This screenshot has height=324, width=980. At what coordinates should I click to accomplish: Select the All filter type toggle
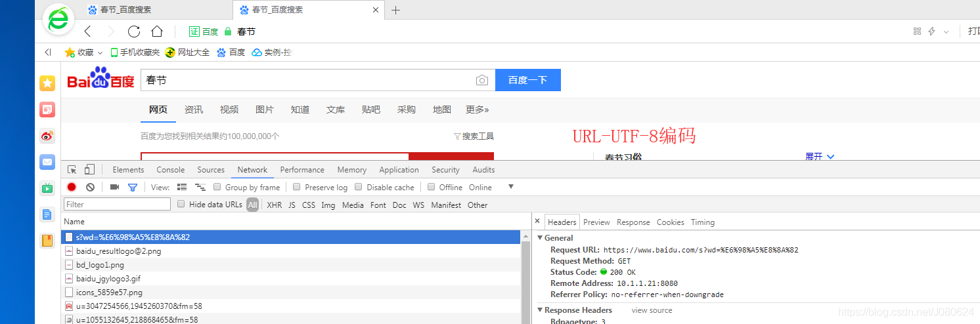[253, 205]
